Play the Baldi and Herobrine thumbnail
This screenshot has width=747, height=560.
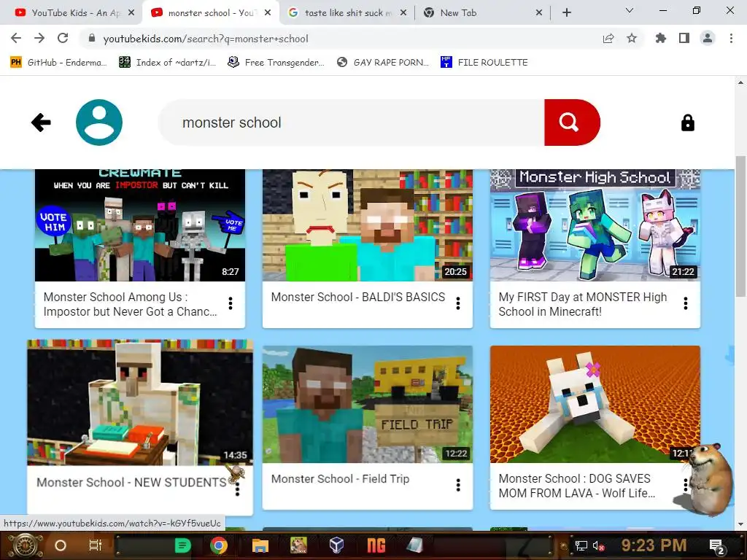pos(368,225)
